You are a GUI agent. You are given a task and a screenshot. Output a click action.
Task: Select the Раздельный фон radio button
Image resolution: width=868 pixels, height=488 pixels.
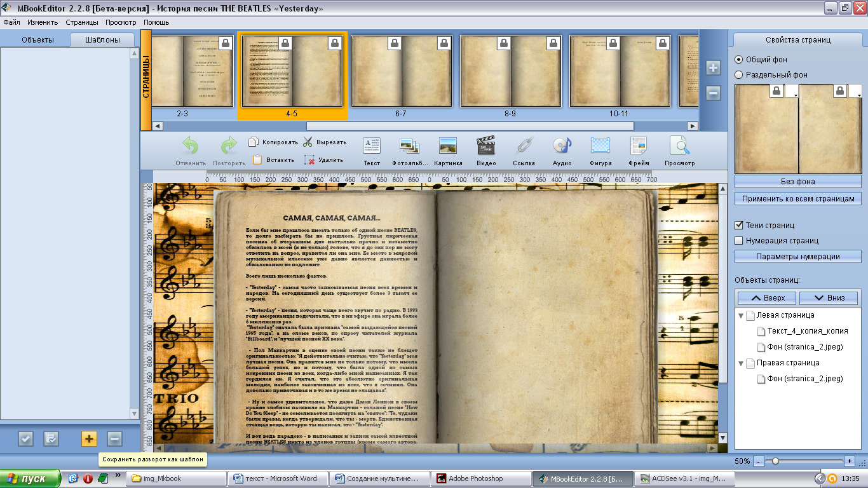(738, 74)
